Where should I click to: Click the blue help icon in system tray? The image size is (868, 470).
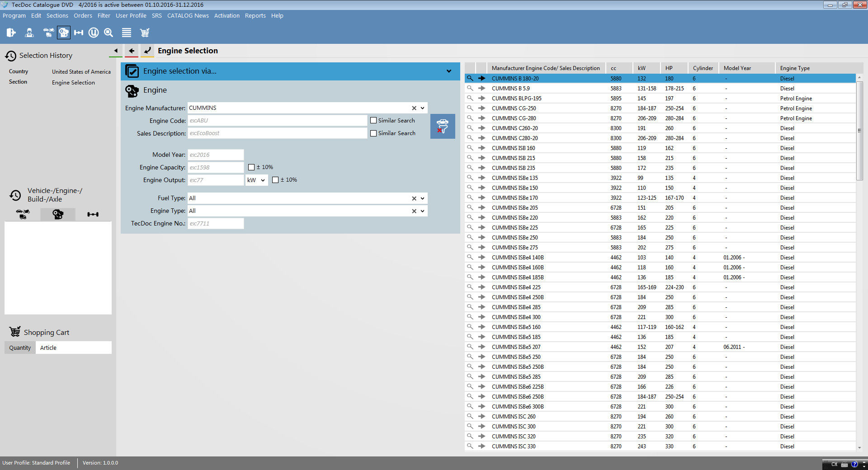854,464
